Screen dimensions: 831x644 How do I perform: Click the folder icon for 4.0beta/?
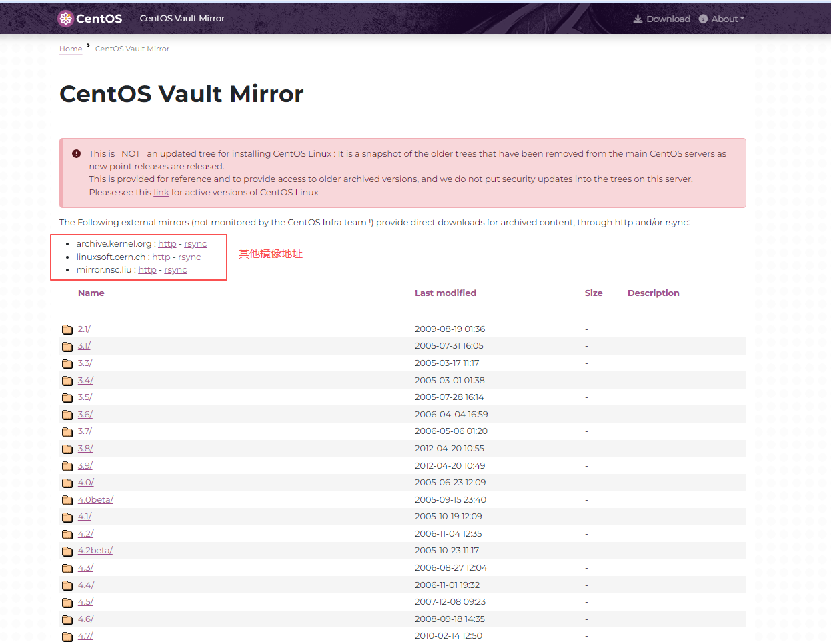[67, 500]
